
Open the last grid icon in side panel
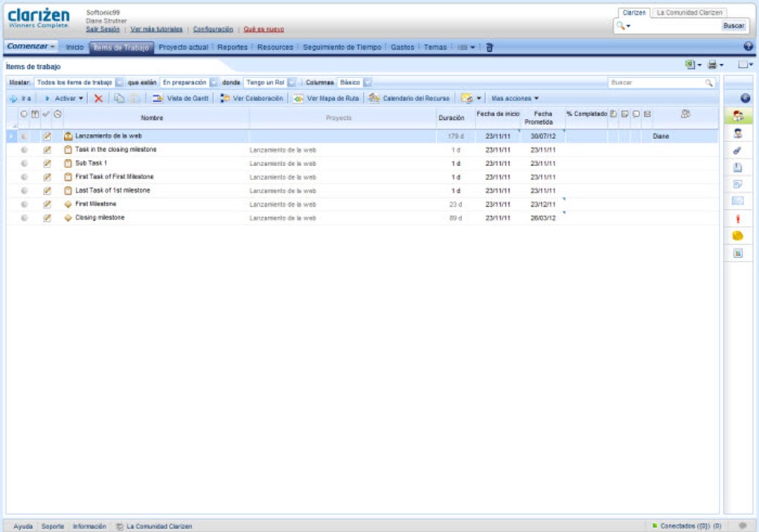tap(737, 253)
